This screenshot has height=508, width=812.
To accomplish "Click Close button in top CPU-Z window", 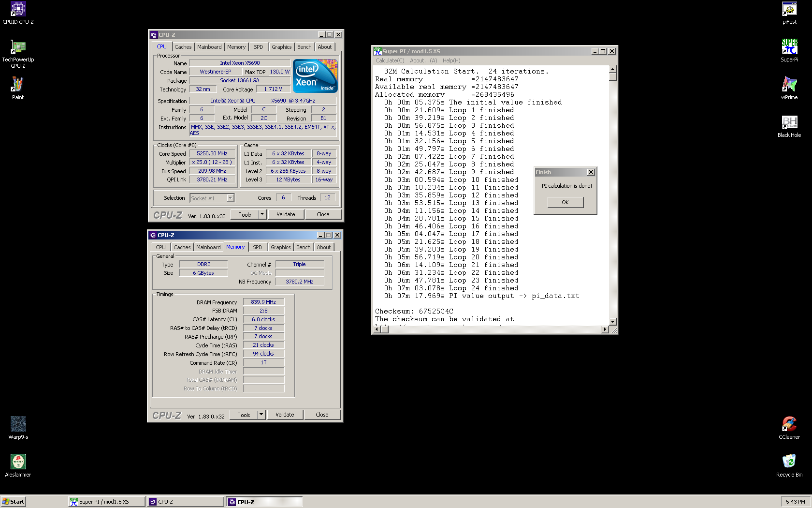I will pyautogui.click(x=323, y=214).
